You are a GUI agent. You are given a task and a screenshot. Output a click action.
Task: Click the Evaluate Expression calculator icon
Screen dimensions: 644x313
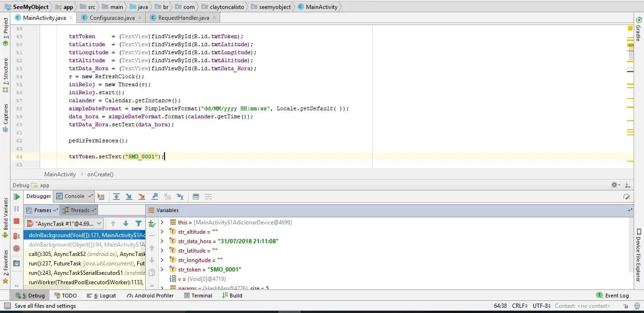[196, 197]
